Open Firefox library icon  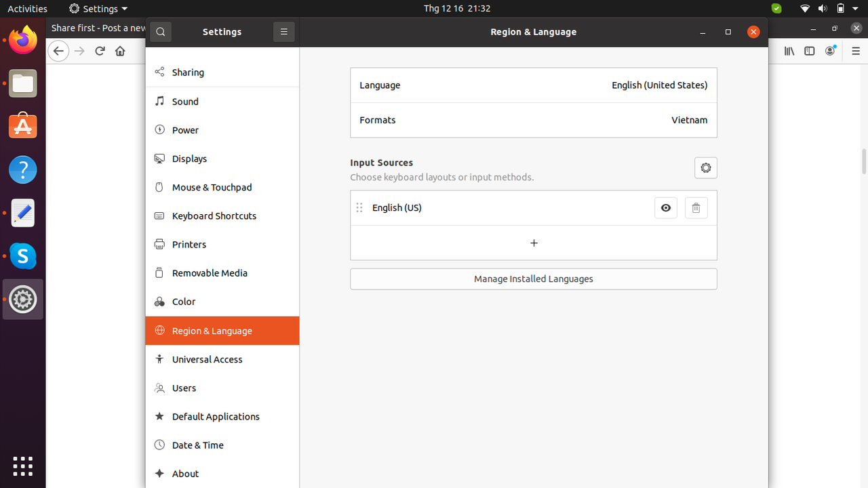[x=789, y=52]
